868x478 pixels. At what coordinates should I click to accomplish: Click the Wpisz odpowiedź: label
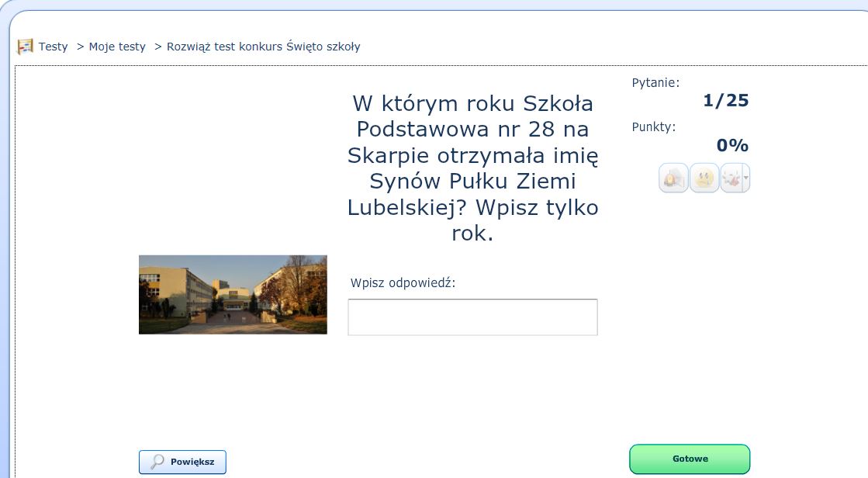[x=403, y=283]
